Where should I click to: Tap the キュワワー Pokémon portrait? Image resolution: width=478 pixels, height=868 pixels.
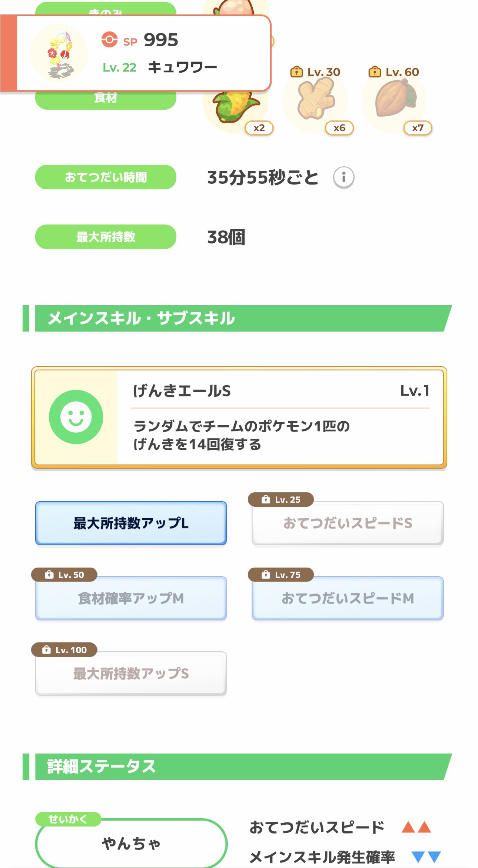click(x=59, y=53)
